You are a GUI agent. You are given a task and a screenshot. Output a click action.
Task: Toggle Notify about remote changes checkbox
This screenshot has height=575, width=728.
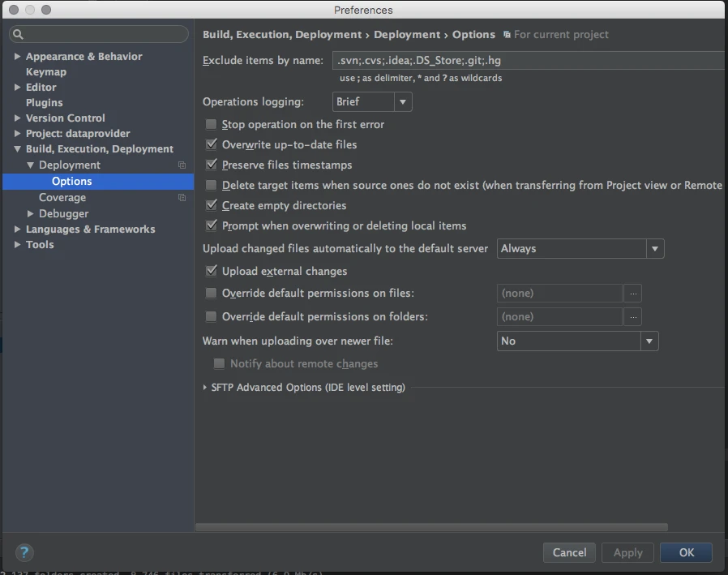tap(219, 363)
